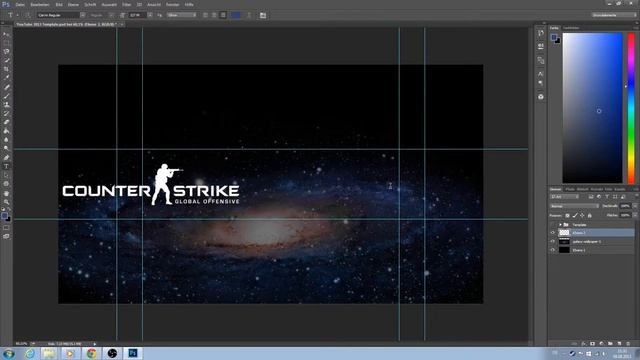Open the Deckkraft opacity dropdown arrow
The width and height of the screenshot is (640, 360).
point(634,206)
